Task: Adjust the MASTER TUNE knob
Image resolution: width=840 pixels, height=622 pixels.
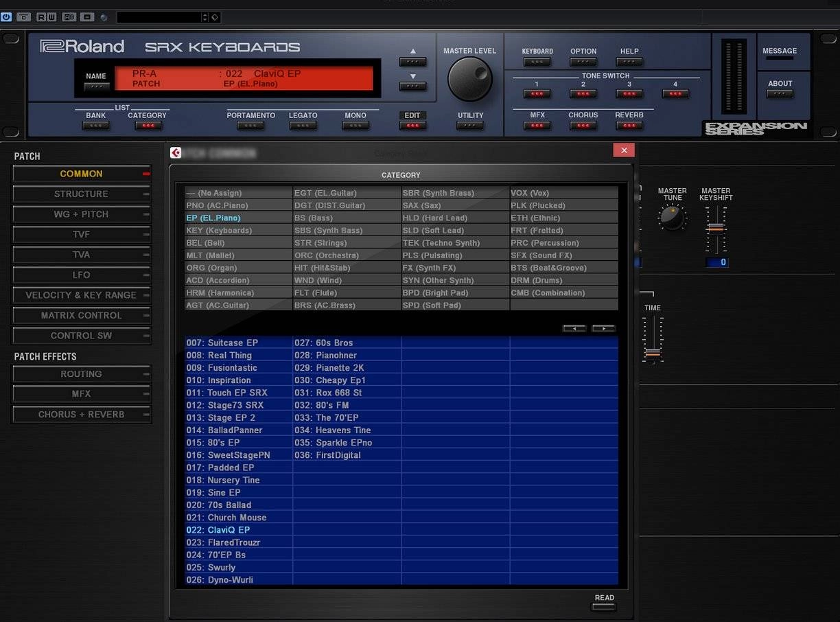Action: coord(672,218)
